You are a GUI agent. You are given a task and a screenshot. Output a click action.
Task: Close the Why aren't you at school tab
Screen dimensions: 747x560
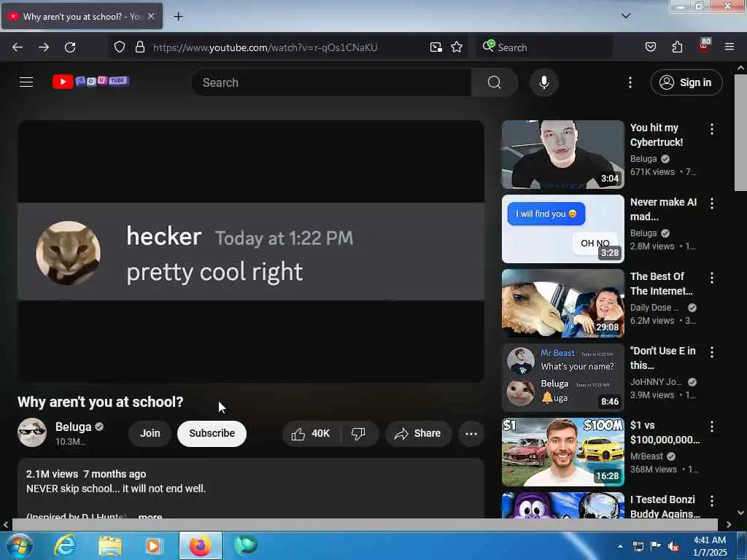tap(151, 16)
